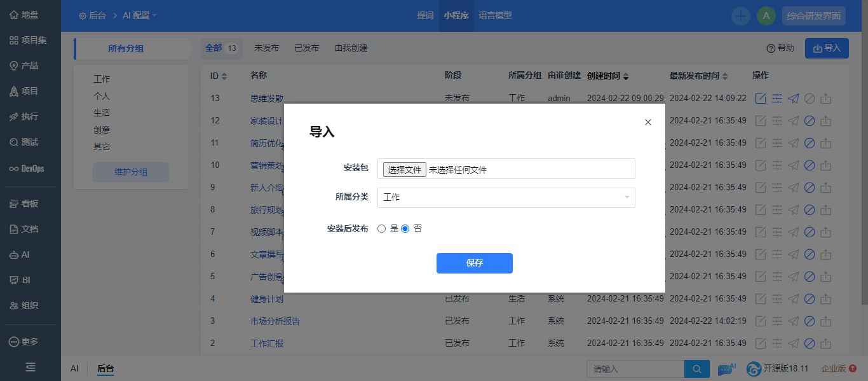
Task: Open the 健身计划 mini program link
Action: (x=267, y=299)
